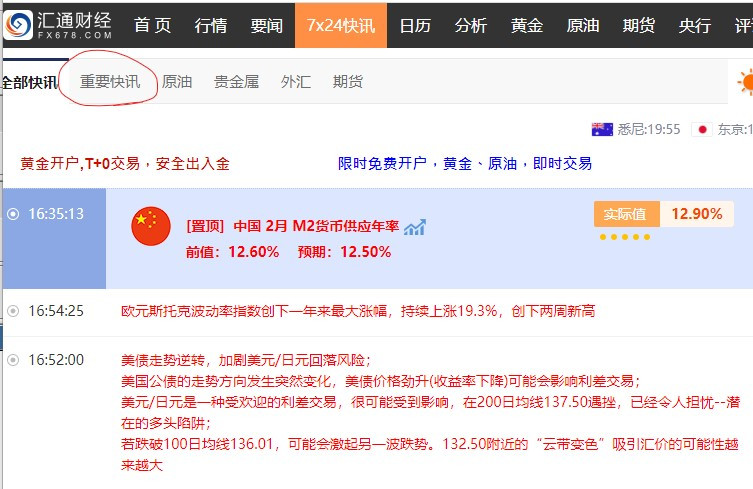This screenshot has width=753, height=489.
Task: Click the radio marker beside 16:35:13
Action: 13,214
